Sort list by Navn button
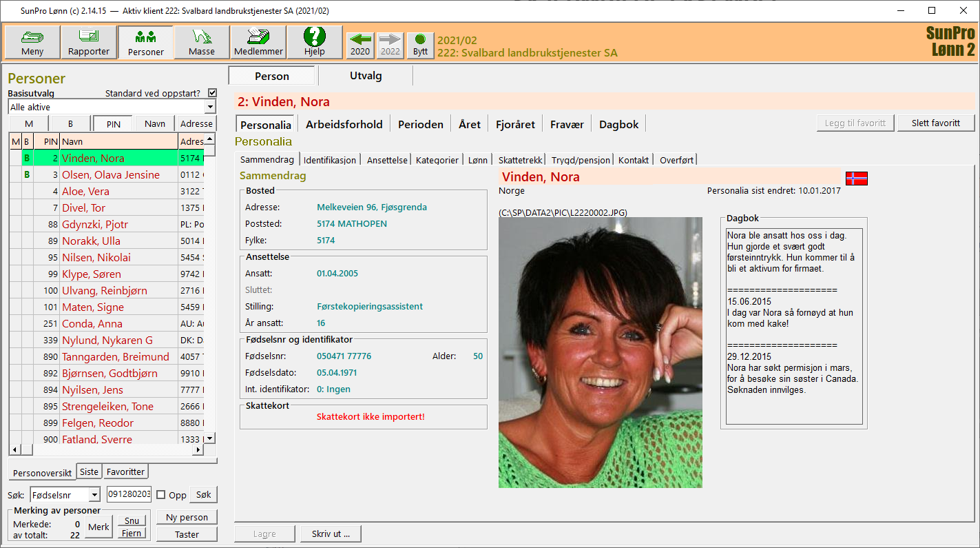Screen dimensions: 980x548 point(155,123)
